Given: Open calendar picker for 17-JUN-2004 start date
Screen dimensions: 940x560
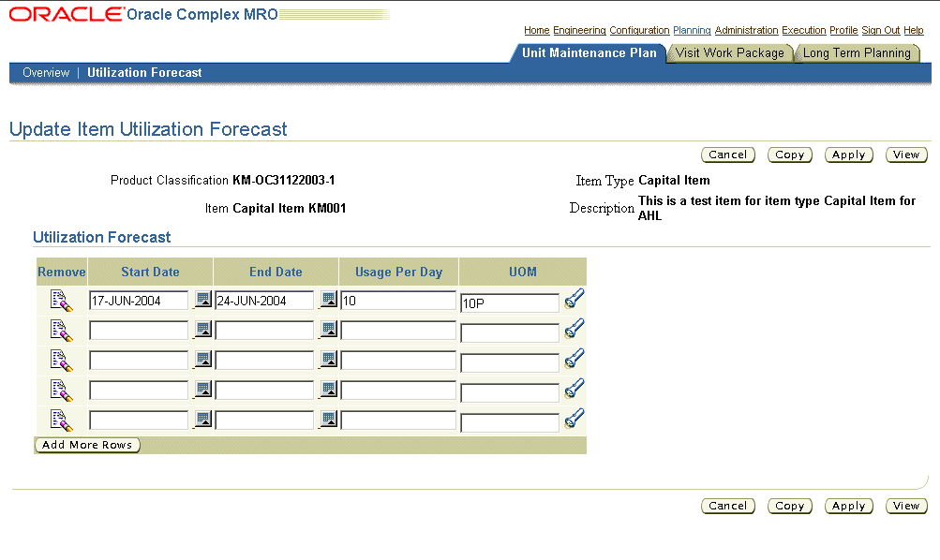Looking at the screenshot, I should pyautogui.click(x=203, y=299).
